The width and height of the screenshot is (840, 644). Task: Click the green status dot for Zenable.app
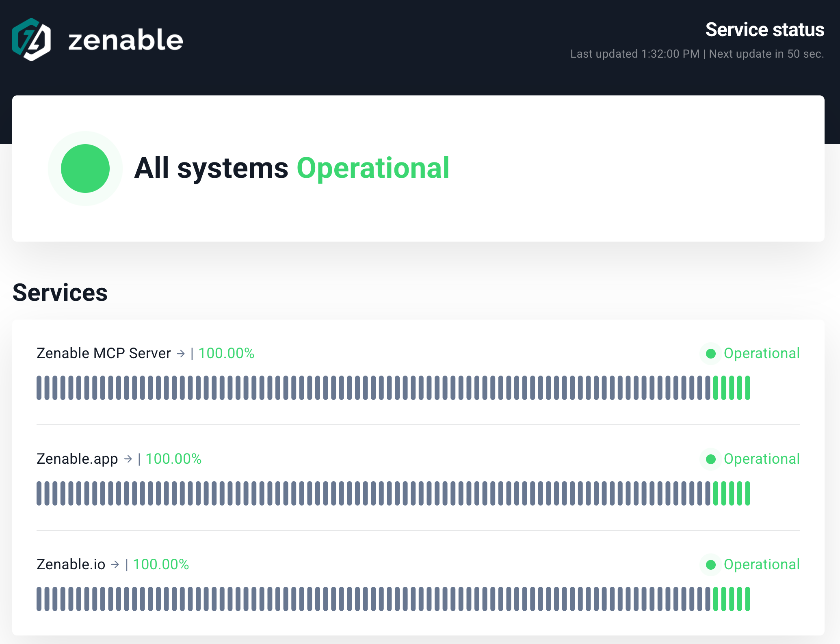point(711,459)
